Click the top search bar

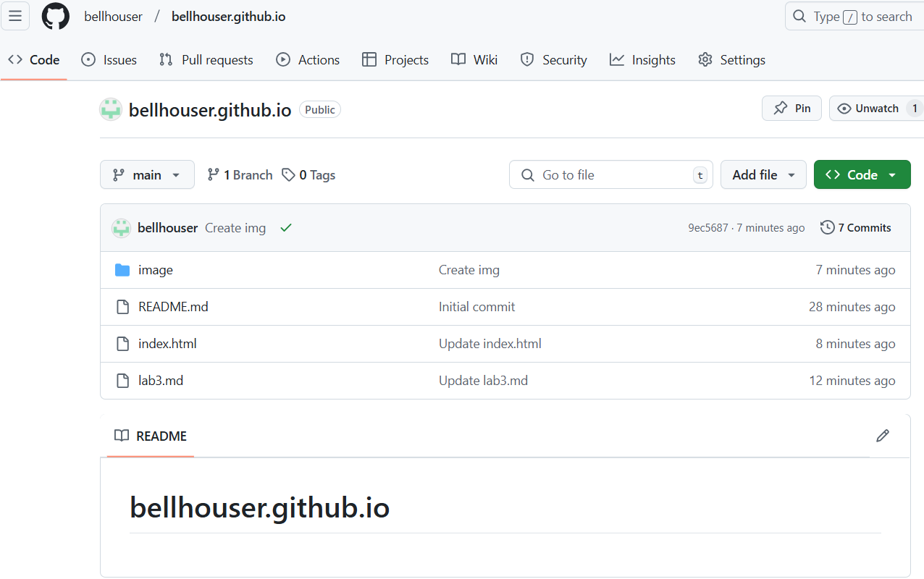point(854,16)
